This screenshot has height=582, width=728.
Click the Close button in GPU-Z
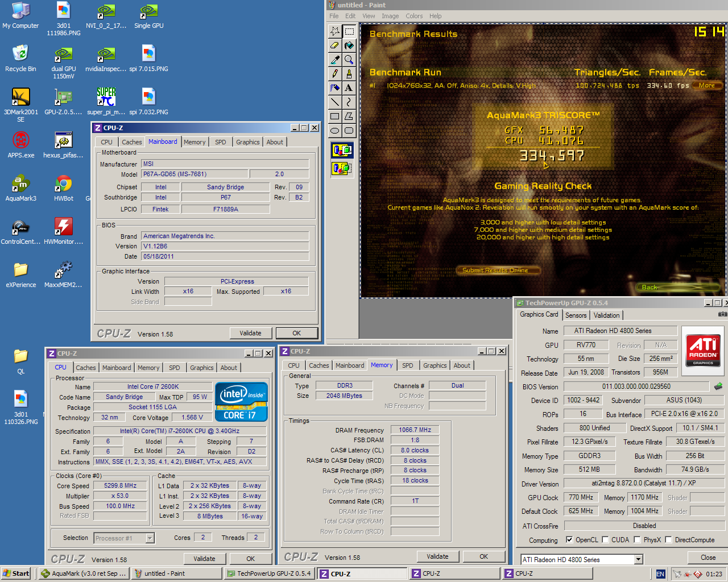708,558
